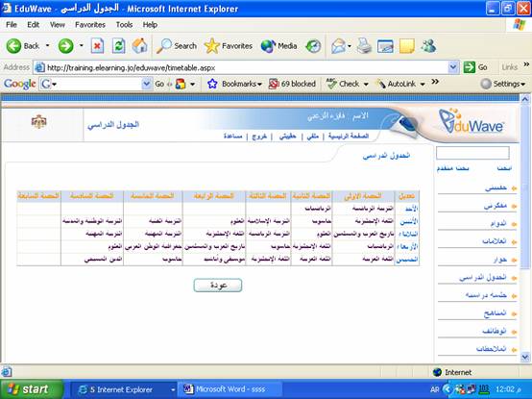
Task: Click the 69 blocked popup blocker icon
Action: pyautogui.click(x=274, y=84)
